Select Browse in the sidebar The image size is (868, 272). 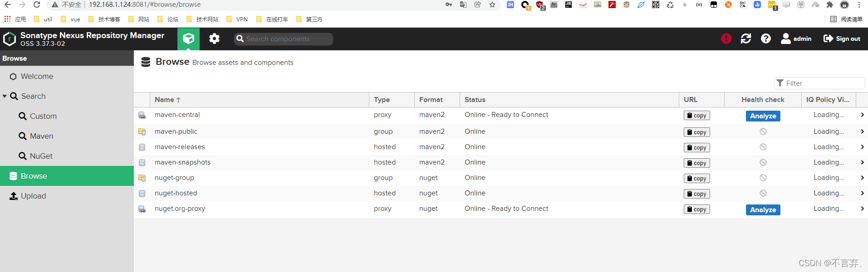tap(67, 176)
